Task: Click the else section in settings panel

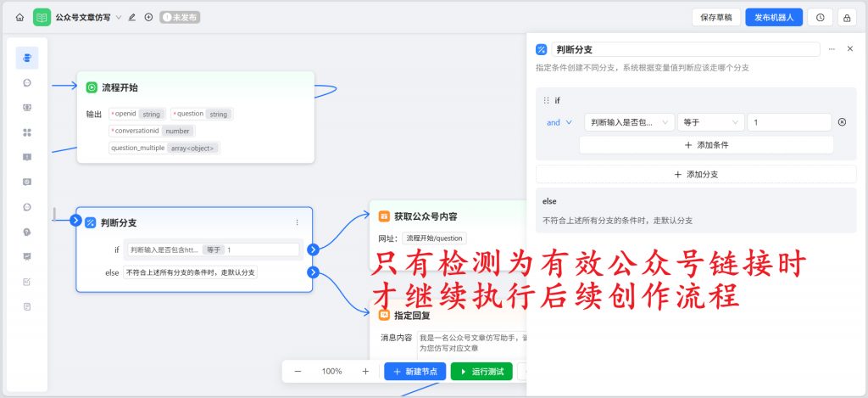Action: tap(696, 210)
